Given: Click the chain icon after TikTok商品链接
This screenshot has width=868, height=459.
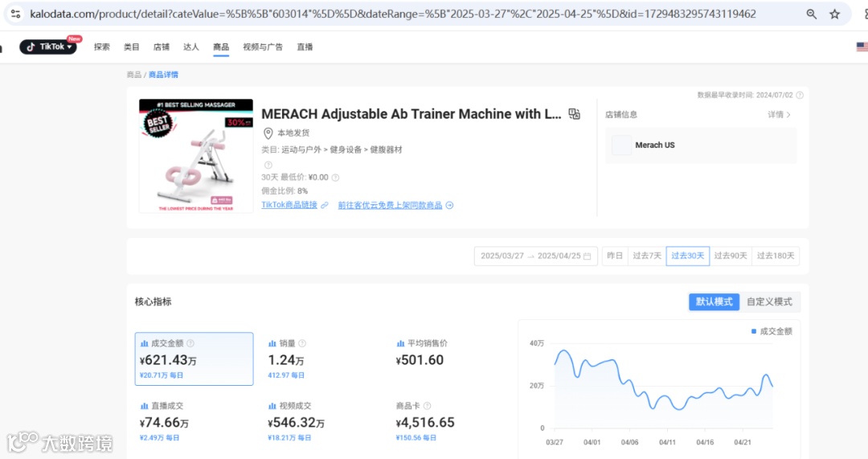Looking at the screenshot, I should tap(325, 206).
